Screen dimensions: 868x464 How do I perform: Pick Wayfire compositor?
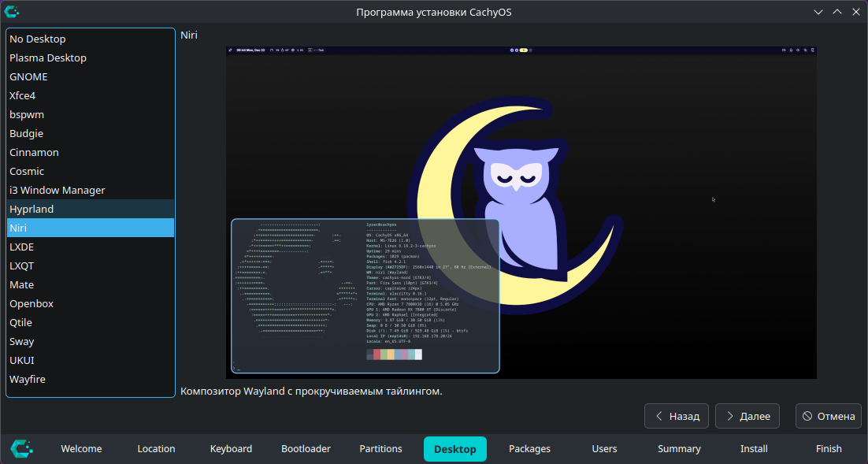pos(91,379)
